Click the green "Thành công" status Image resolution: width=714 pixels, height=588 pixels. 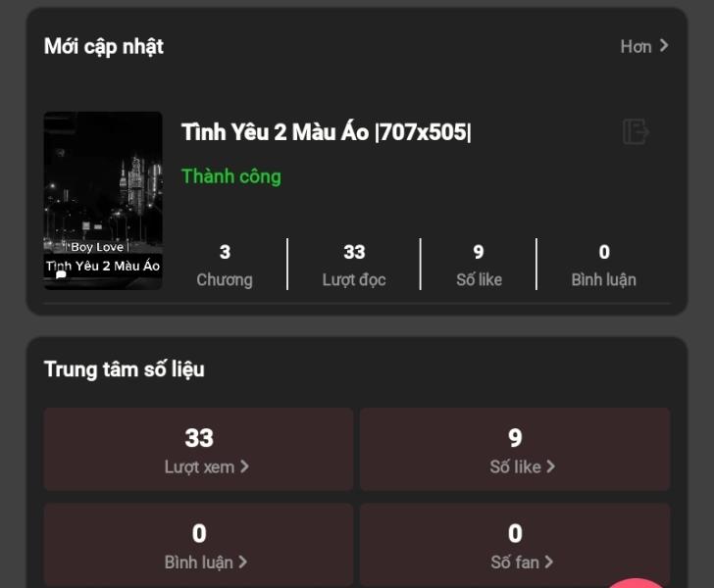tap(231, 176)
